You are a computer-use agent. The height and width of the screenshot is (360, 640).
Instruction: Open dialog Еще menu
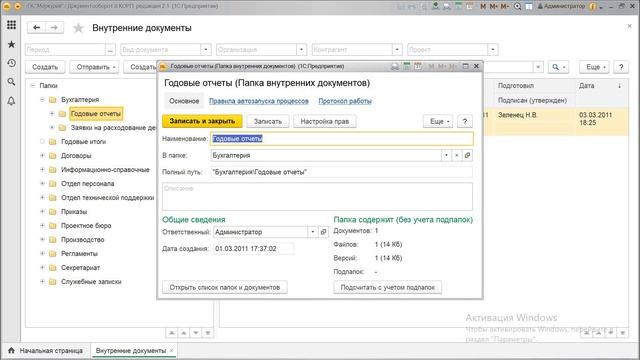(438, 121)
